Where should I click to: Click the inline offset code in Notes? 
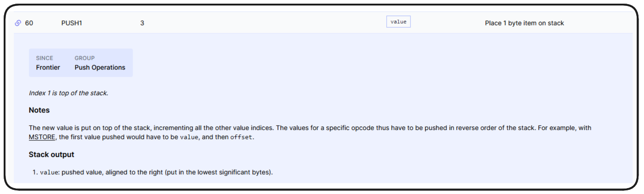tap(241, 137)
